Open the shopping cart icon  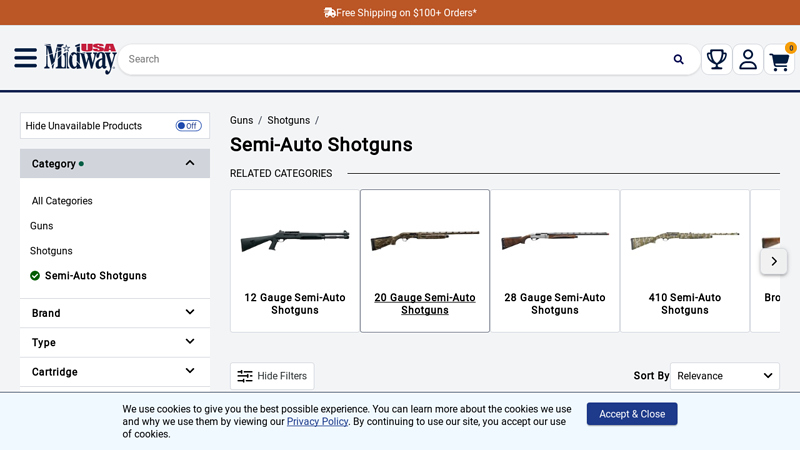pos(779,60)
